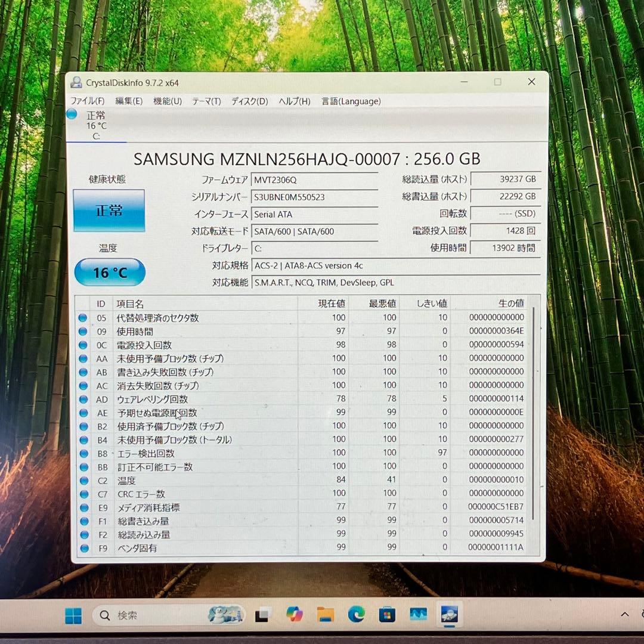Launch Microsoft Edge from the taskbar
Image resolution: width=644 pixels, height=644 pixels.
point(356,614)
